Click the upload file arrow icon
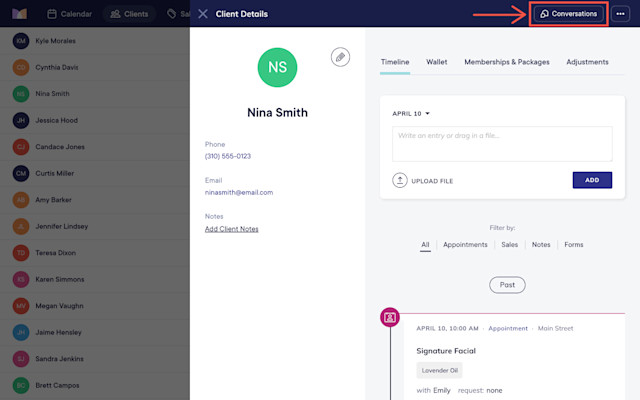Screen dimensions: 640x400 point(400,180)
